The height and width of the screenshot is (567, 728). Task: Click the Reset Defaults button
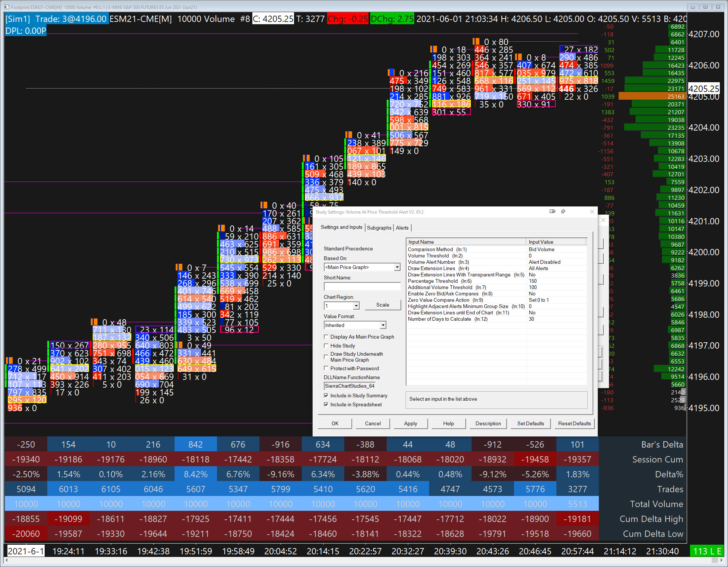coord(574,423)
